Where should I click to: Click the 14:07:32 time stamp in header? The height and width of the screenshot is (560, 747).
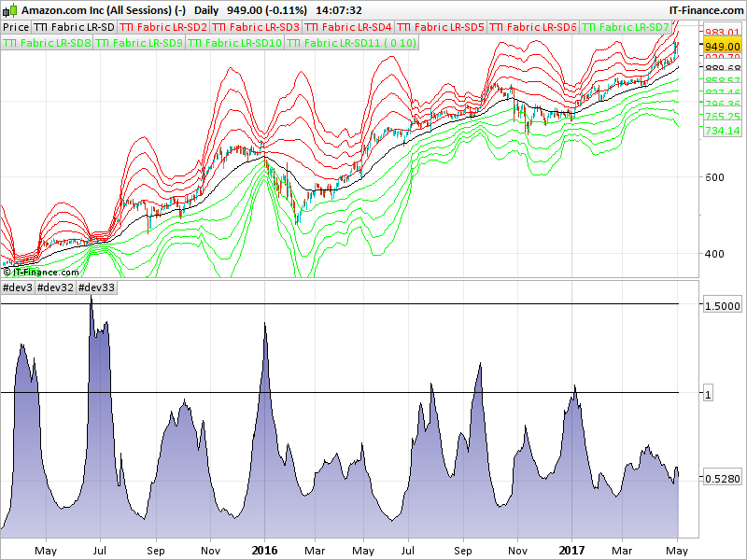click(339, 10)
